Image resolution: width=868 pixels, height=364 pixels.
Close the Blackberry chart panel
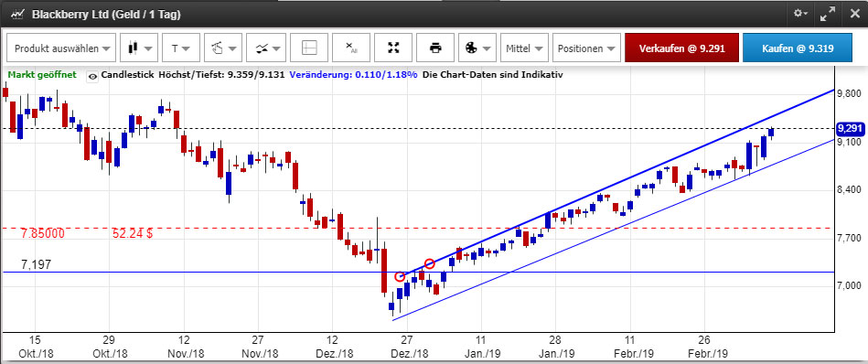pyautogui.click(x=854, y=14)
